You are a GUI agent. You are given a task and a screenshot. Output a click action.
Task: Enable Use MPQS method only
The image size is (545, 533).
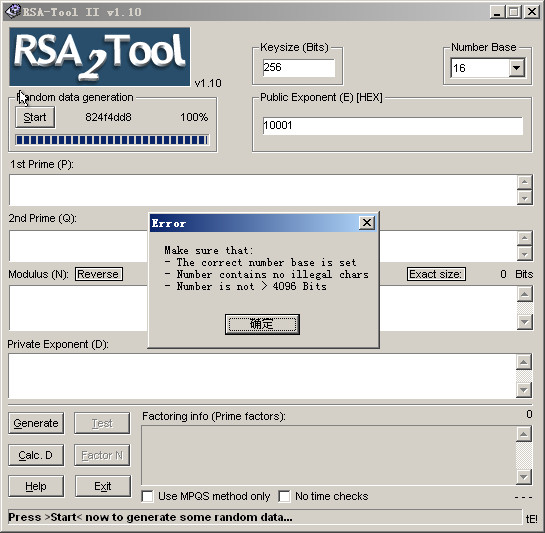[147, 496]
